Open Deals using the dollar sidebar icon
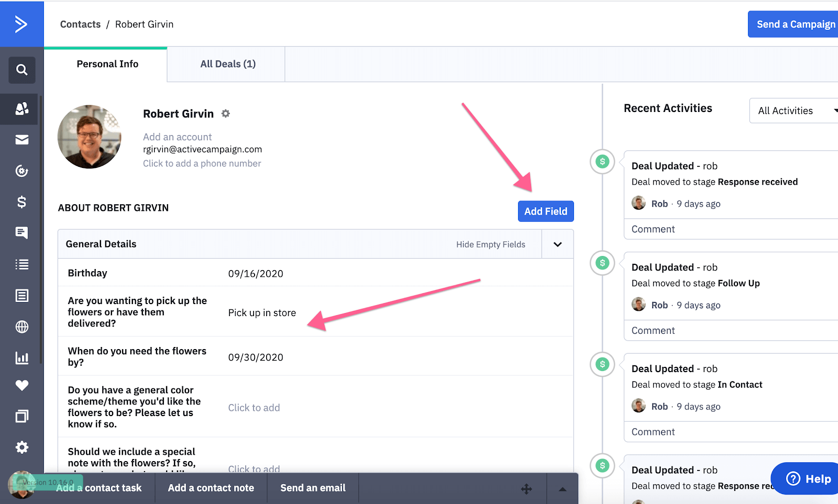 coord(22,202)
